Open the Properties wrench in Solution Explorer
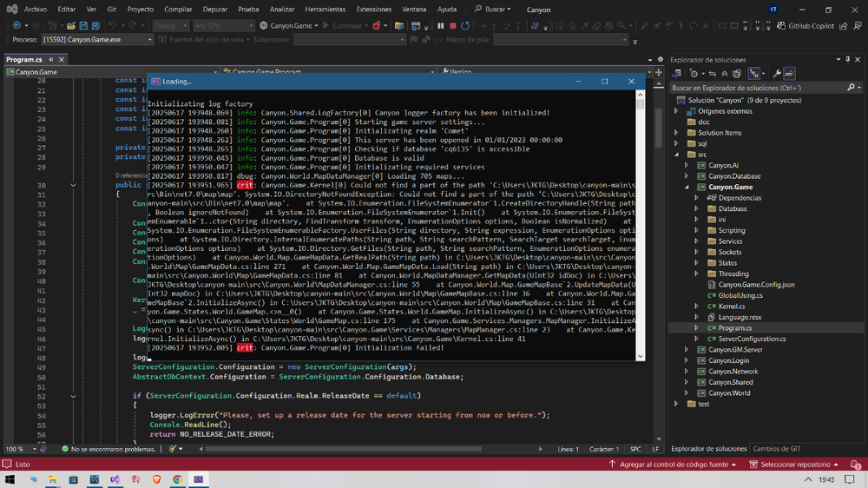The height and width of the screenshot is (488, 868). pos(777,74)
